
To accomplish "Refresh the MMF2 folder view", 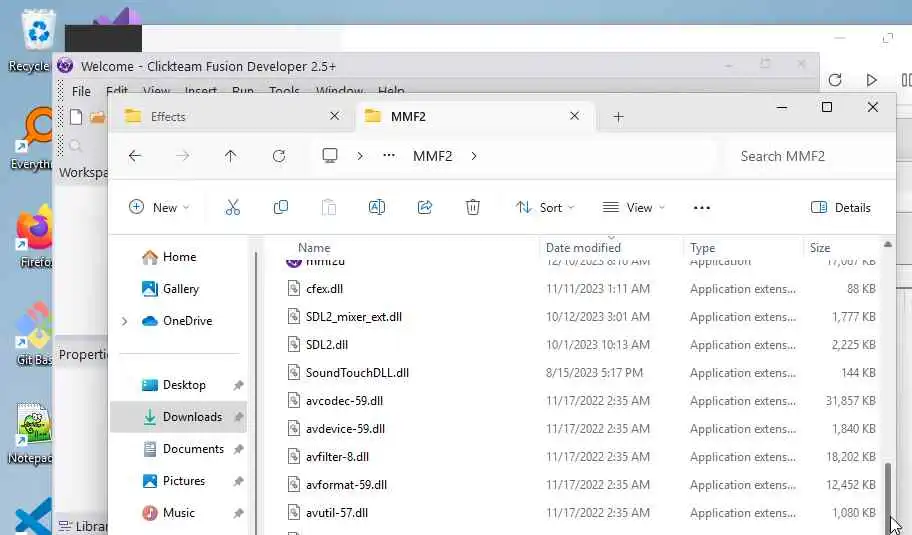I will pyautogui.click(x=279, y=156).
